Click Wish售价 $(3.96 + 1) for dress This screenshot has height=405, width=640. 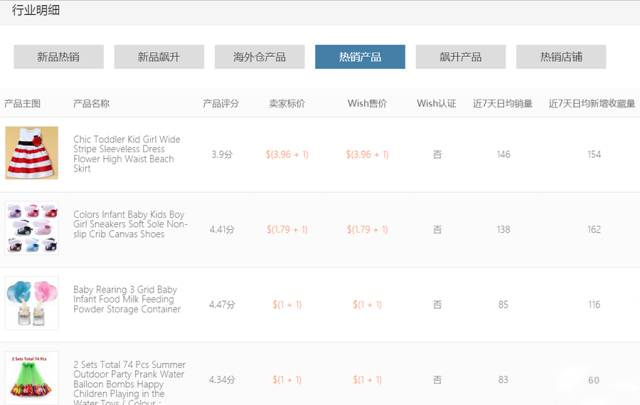(367, 155)
